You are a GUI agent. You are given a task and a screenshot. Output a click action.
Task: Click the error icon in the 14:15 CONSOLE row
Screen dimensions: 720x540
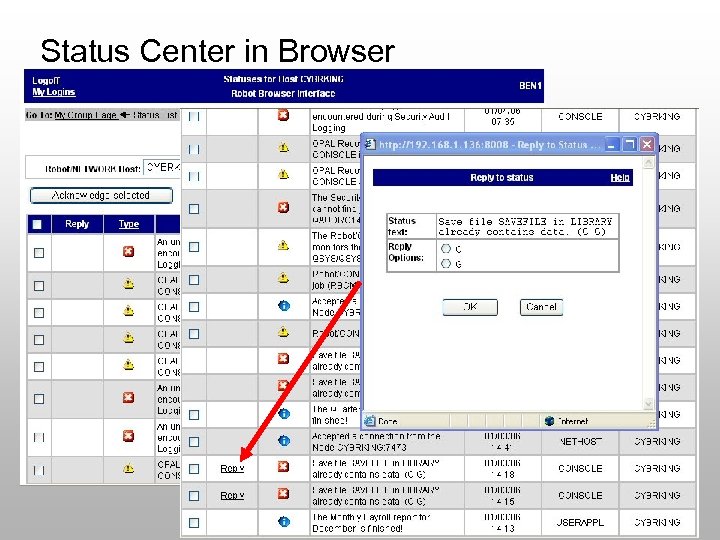(x=283, y=494)
